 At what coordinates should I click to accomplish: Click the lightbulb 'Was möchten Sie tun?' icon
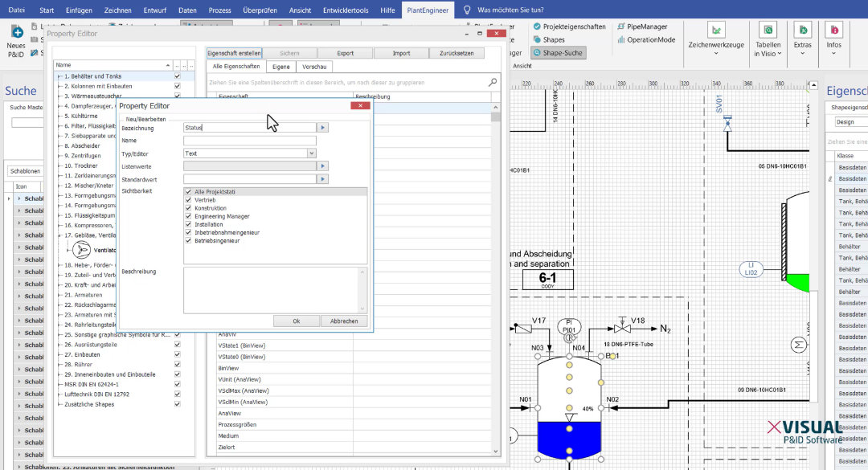(x=467, y=10)
